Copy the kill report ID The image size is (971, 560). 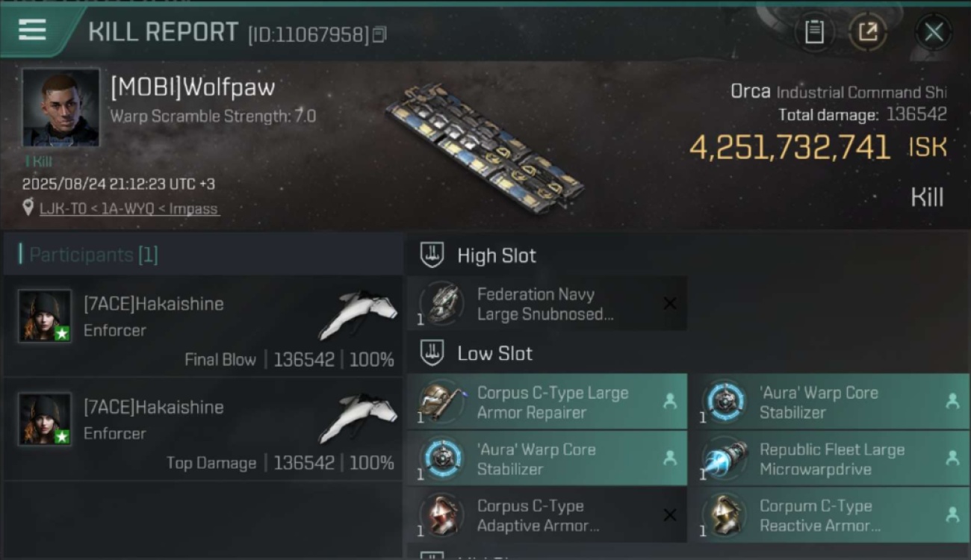pos(379,34)
